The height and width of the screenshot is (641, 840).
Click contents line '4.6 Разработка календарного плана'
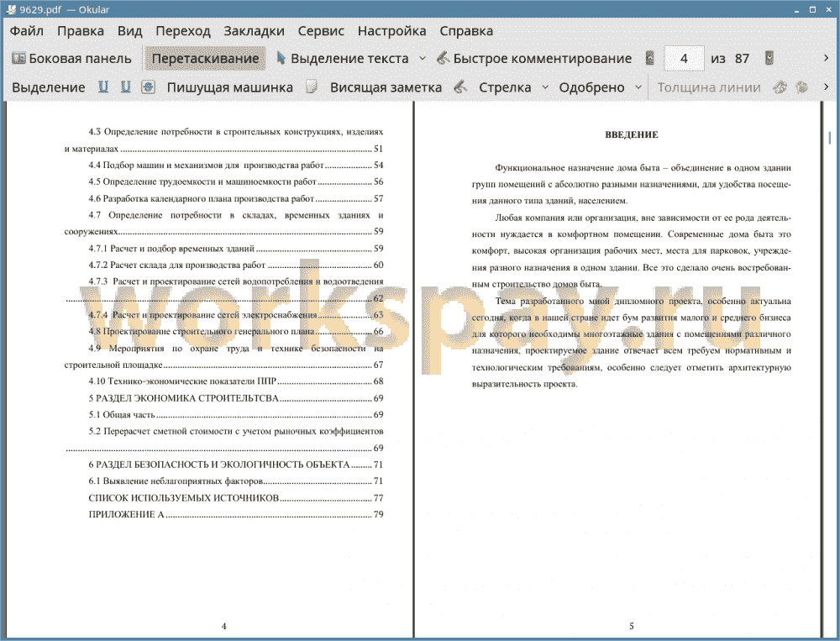point(236,198)
